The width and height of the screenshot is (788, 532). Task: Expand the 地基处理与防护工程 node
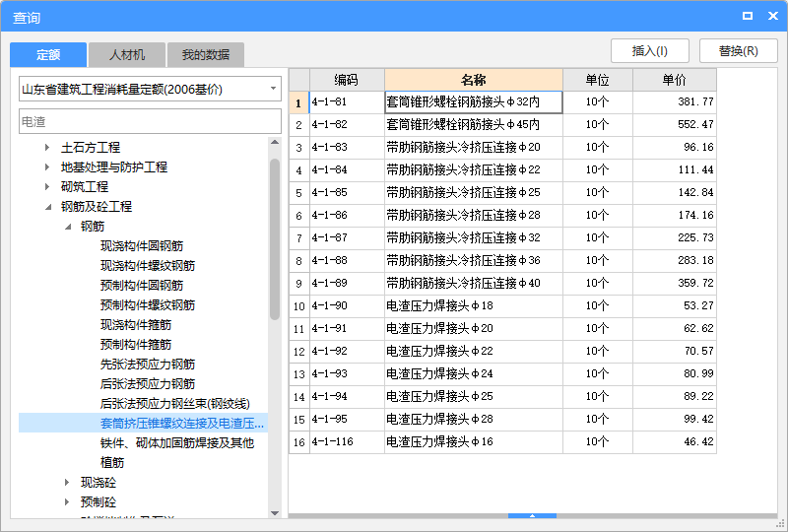47,166
